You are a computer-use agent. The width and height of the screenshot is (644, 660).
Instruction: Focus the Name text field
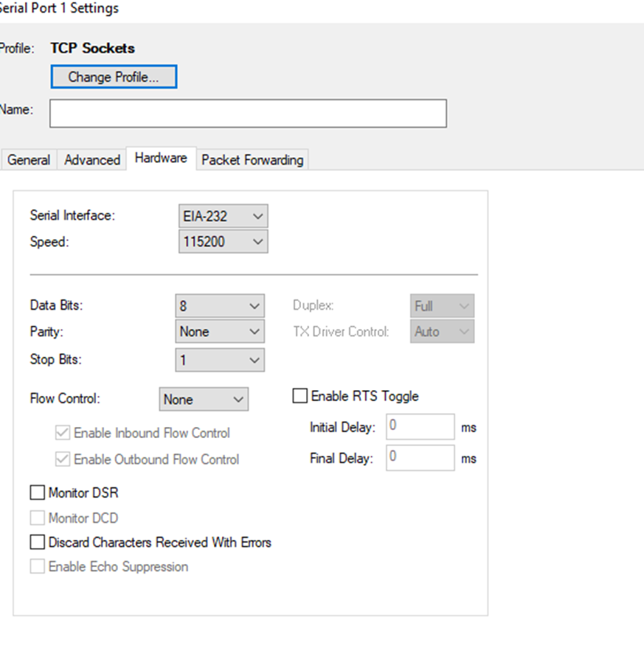pos(248,114)
